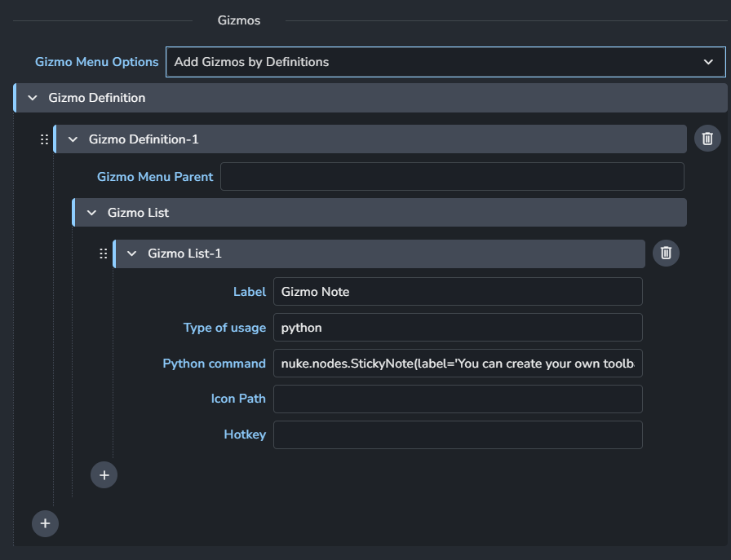Add a new gizmo definition using the bottom plus button
Viewport: 731px width, 560px height.
coord(45,523)
